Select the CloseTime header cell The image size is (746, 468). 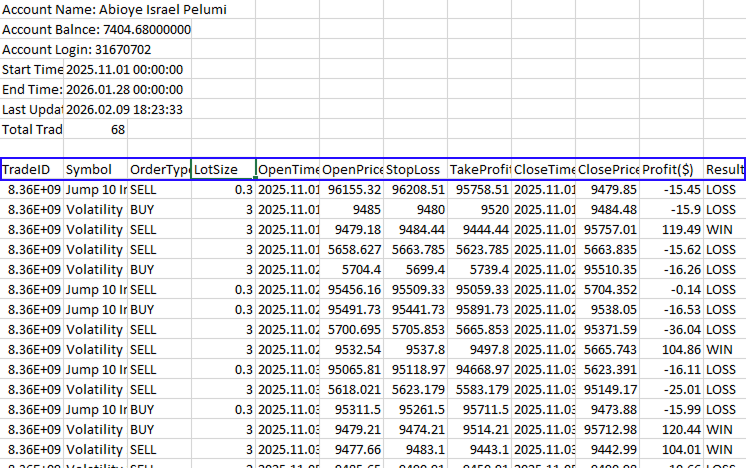click(x=543, y=169)
